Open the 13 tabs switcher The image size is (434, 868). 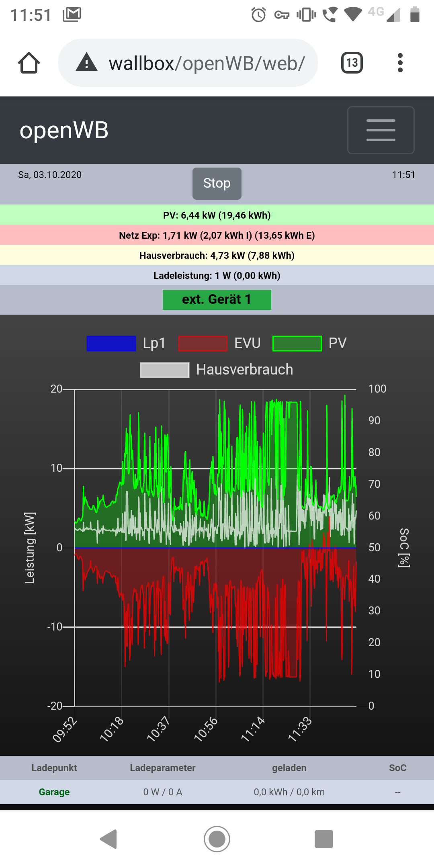coord(352,63)
